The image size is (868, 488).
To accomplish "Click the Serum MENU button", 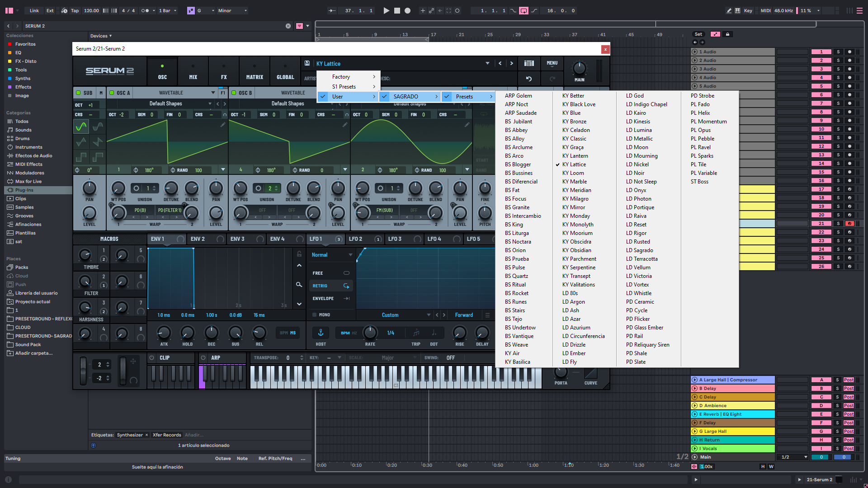I will (x=552, y=63).
